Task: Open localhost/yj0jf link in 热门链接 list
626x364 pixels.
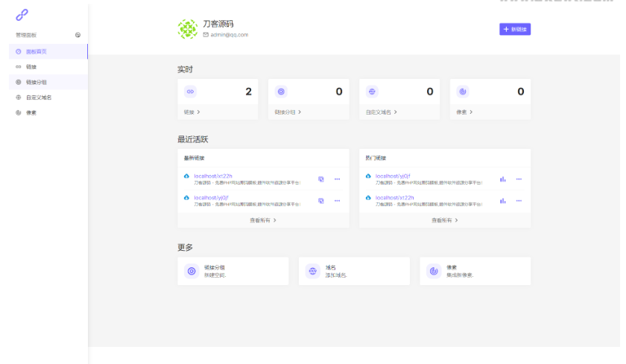Action: click(x=393, y=176)
